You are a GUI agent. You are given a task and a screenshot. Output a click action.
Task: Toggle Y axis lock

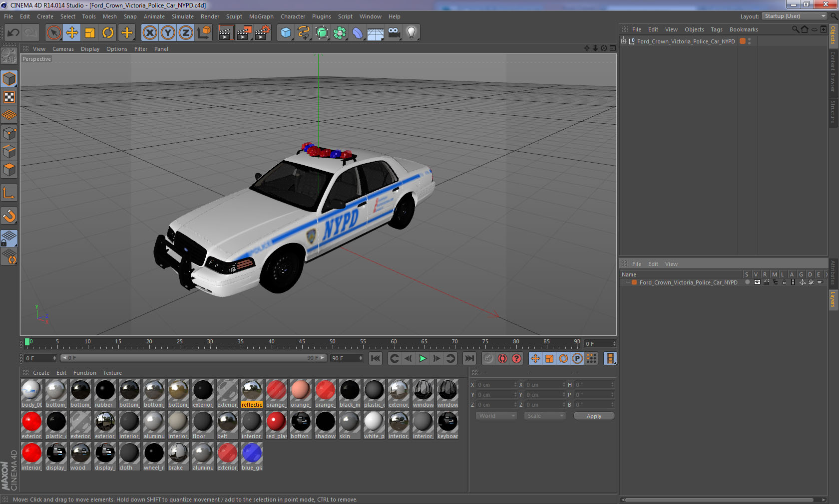pos(168,33)
